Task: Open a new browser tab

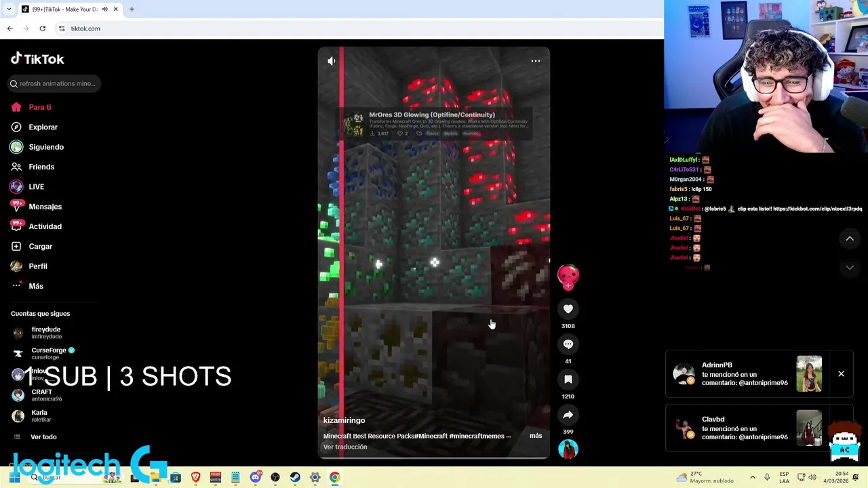Action: coord(132,9)
